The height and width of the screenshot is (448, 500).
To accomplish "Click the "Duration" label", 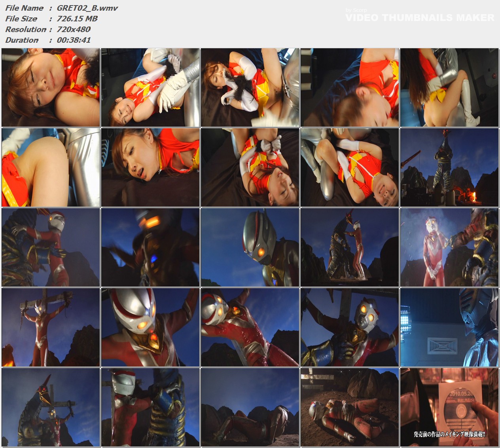I will coord(22,40).
